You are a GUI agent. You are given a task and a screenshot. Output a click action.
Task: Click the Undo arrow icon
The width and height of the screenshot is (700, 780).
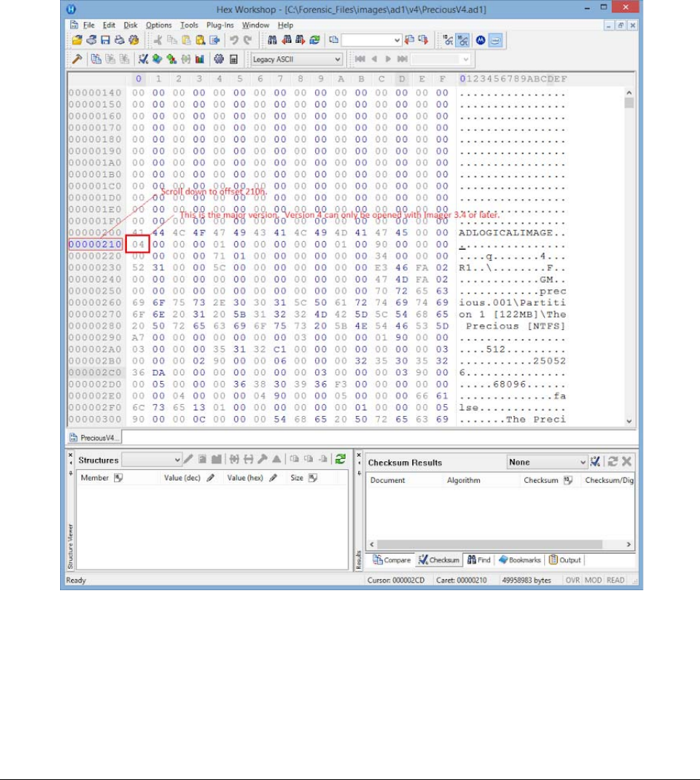click(x=234, y=40)
